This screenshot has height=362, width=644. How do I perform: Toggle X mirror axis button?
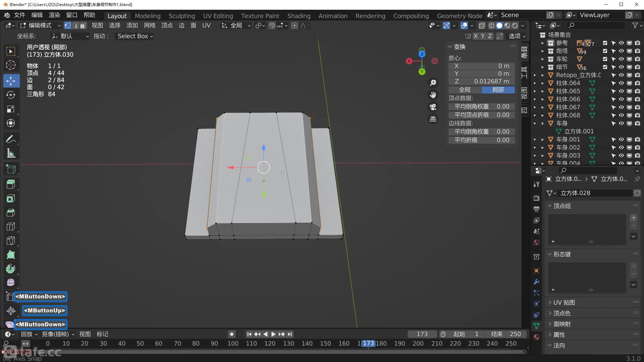[475, 36]
